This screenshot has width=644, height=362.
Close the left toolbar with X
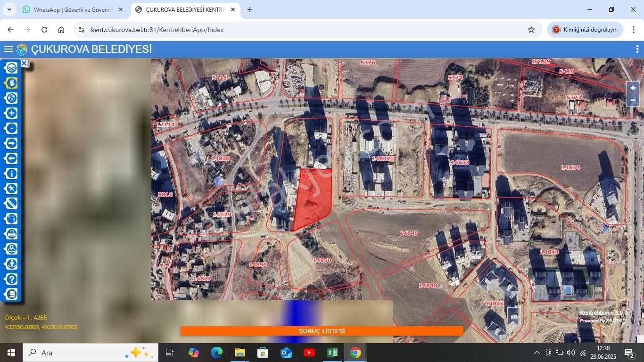[x=24, y=63]
